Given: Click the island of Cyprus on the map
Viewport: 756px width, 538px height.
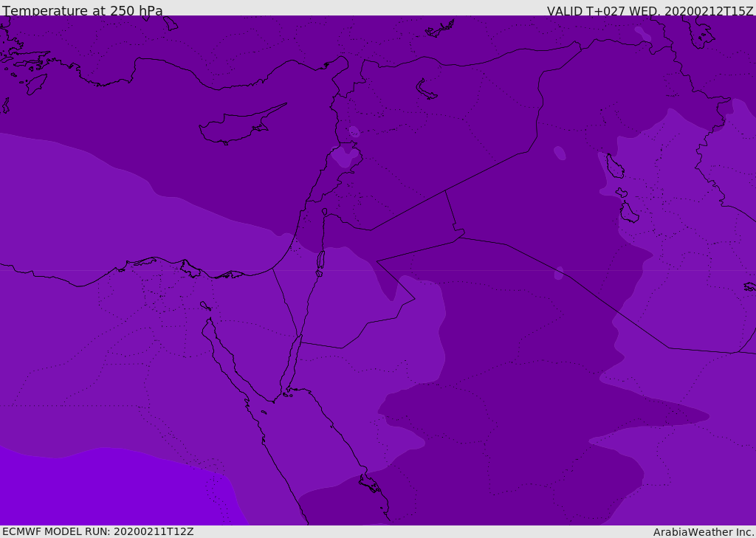Looking at the screenshot, I should (x=242, y=125).
